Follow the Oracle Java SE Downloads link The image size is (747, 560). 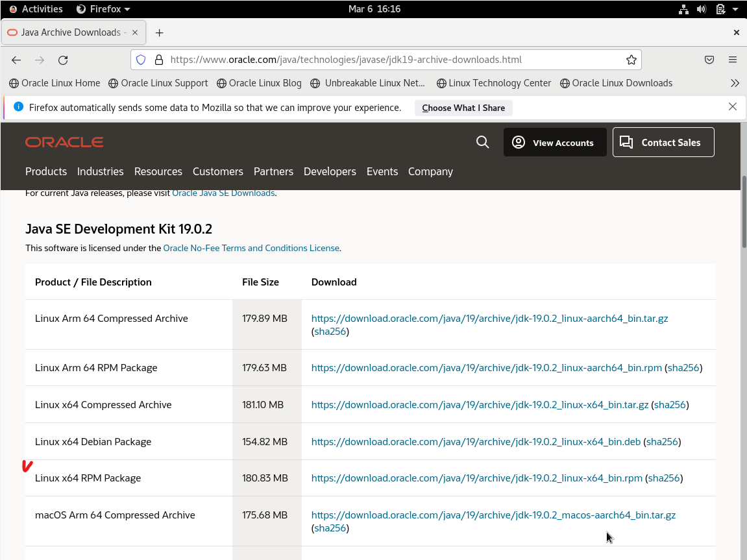[x=223, y=193]
